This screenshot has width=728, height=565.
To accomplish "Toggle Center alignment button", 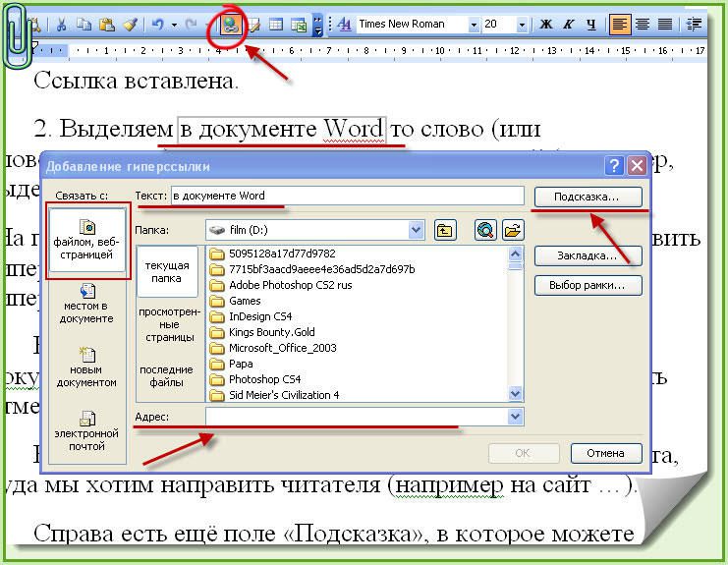I will tap(643, 25).
